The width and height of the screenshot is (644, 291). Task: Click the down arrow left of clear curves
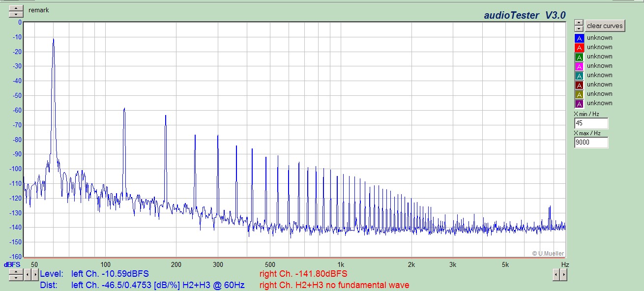pos(579,29)
